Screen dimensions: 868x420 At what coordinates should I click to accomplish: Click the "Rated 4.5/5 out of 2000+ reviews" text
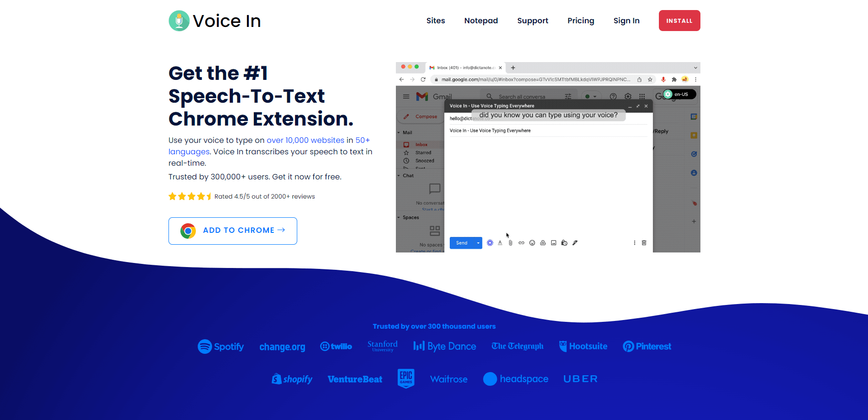tap(265, 196)
